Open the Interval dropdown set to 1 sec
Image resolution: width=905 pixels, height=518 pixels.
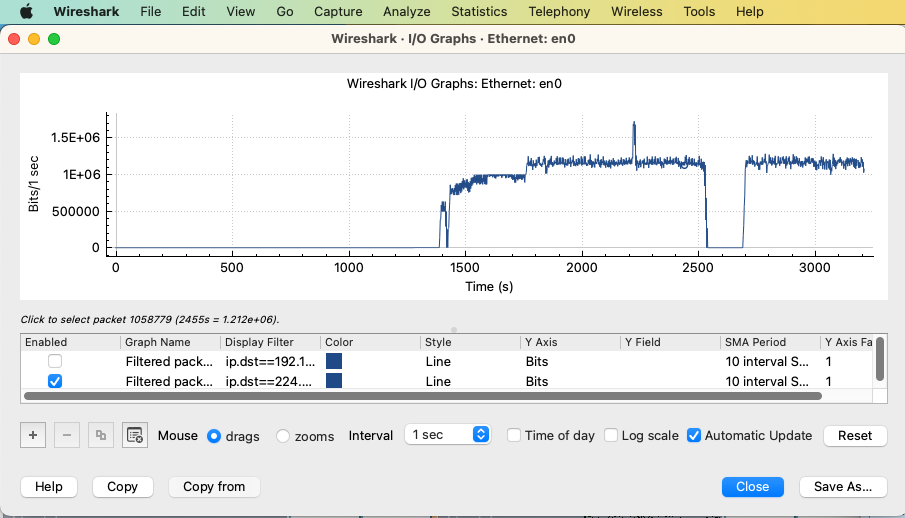[447, 435]
